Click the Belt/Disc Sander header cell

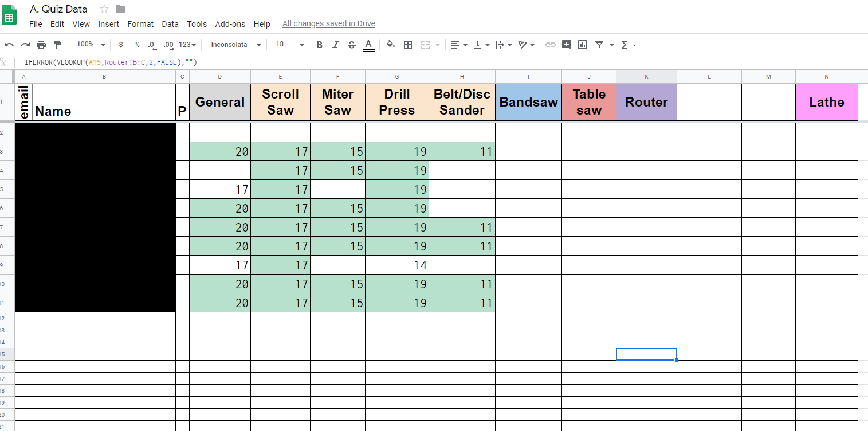tap(462, 102)
